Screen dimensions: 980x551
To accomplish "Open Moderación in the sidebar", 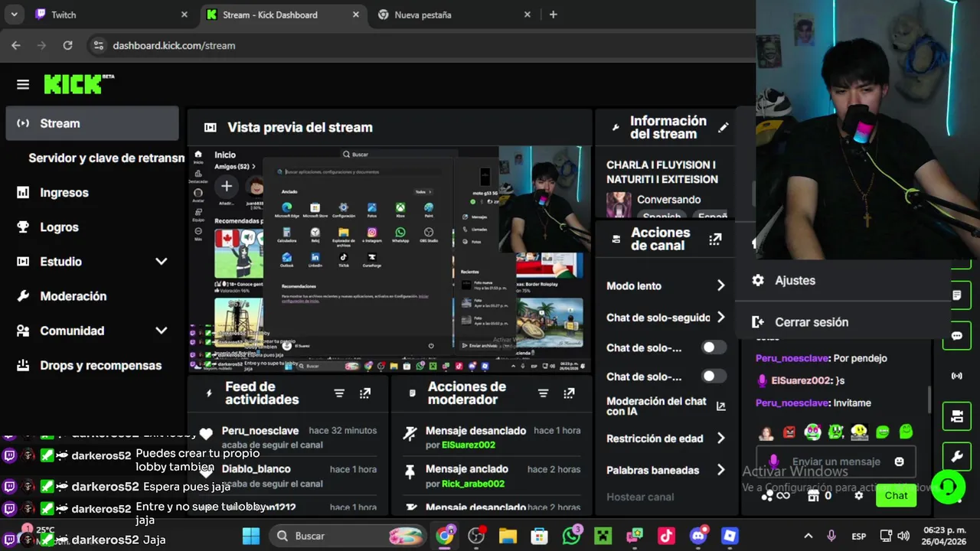I will [92, 296].
